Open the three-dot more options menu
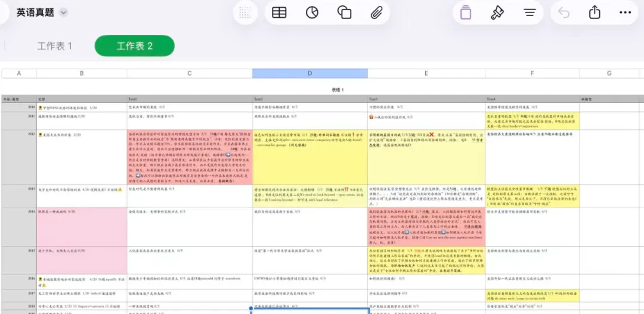Viewport: 644px width, 314px height. [625, 13]
